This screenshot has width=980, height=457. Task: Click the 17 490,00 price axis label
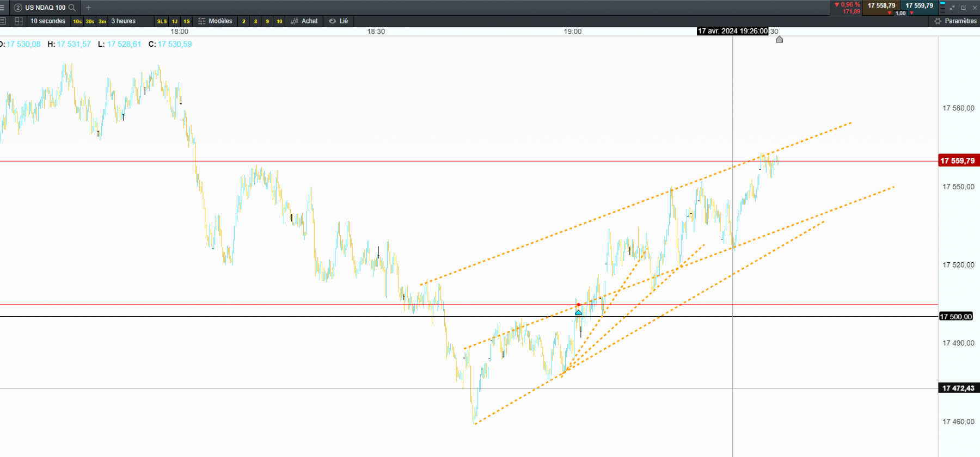pyautogui.click(x=958, y=343)
